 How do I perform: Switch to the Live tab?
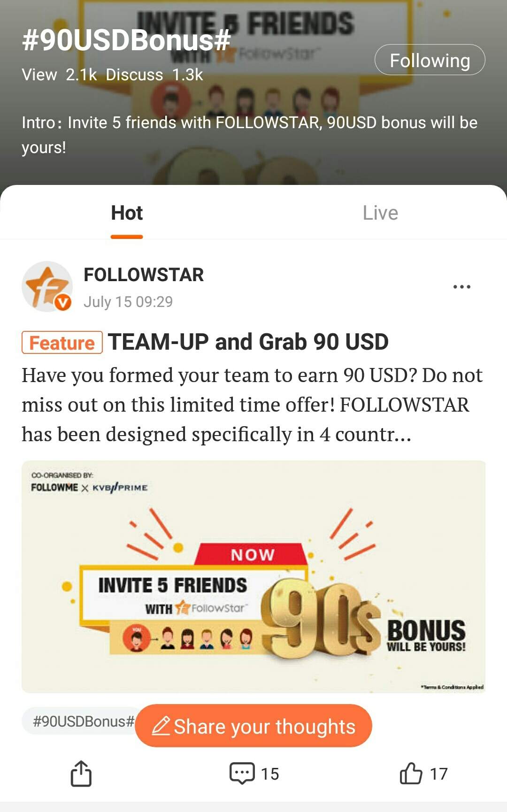click(380, 213)
